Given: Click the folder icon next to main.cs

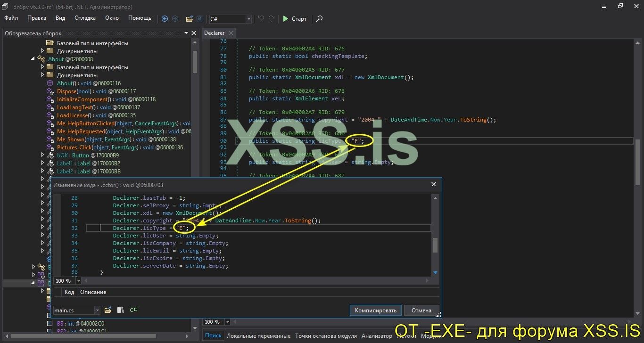Looking at the screenshot, I should pos(108,310).
